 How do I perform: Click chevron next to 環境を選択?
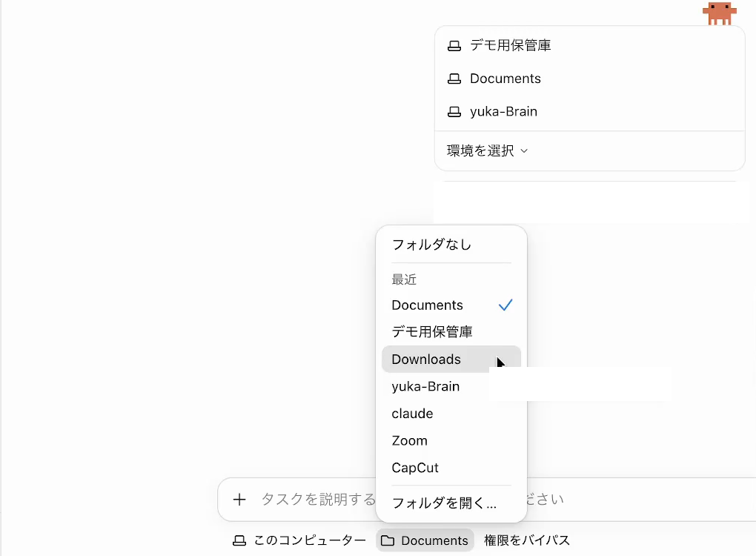pyautogui.click(x=524, y=151)
